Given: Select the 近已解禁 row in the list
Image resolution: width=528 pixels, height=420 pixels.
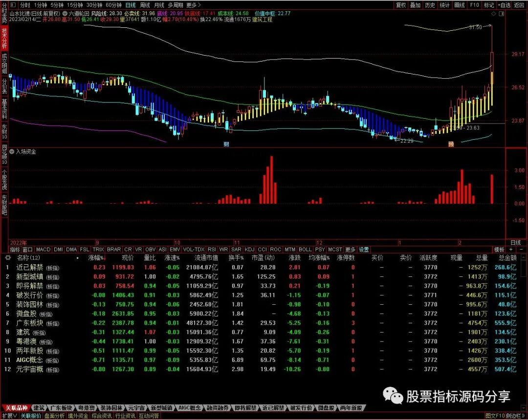Looking at the screenshot, I should (264, 267).
